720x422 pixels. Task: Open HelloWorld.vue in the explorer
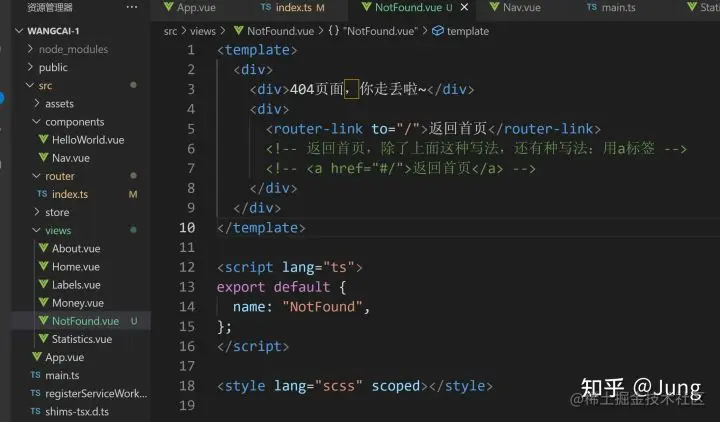88,140
